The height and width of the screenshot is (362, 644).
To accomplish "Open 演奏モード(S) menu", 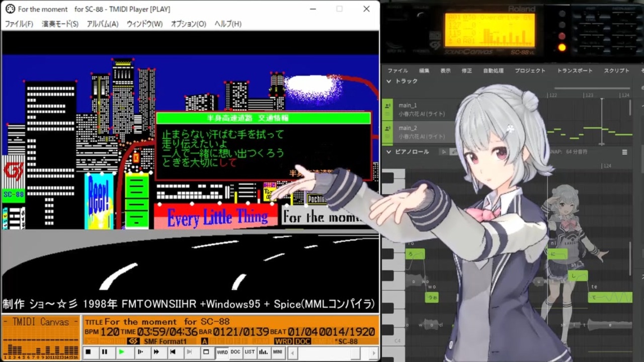I will (x=60, y=24).
